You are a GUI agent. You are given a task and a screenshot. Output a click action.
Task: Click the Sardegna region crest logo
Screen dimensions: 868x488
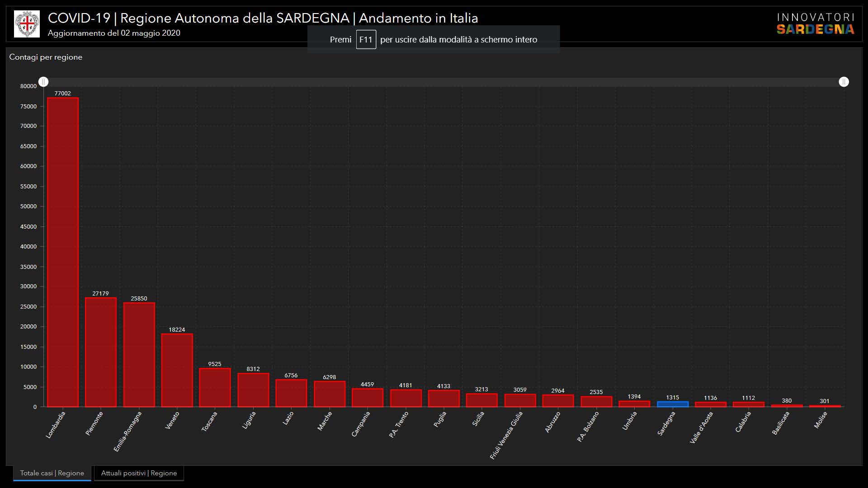(27, 24)
